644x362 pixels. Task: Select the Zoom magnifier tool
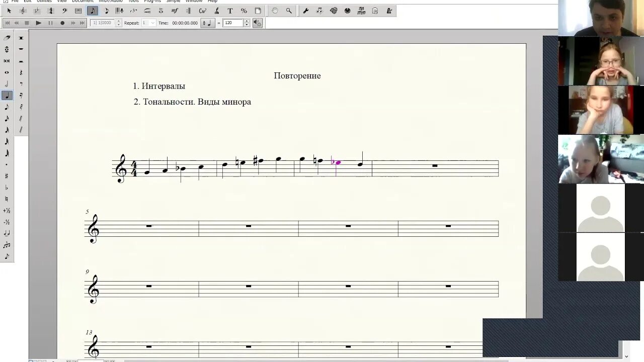coord(289,11)
